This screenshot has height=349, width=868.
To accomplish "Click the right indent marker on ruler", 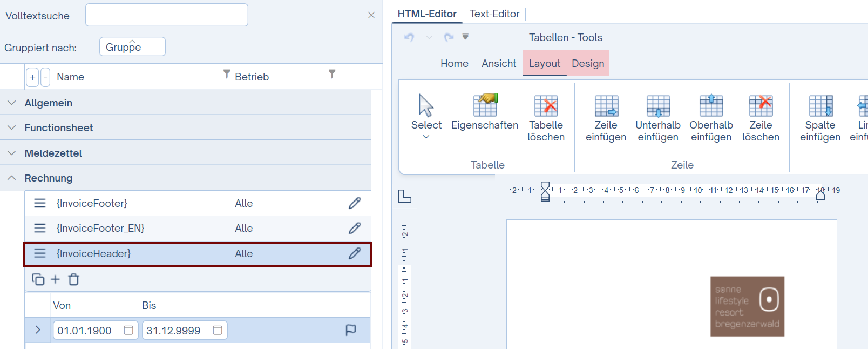I will point(820,195).
